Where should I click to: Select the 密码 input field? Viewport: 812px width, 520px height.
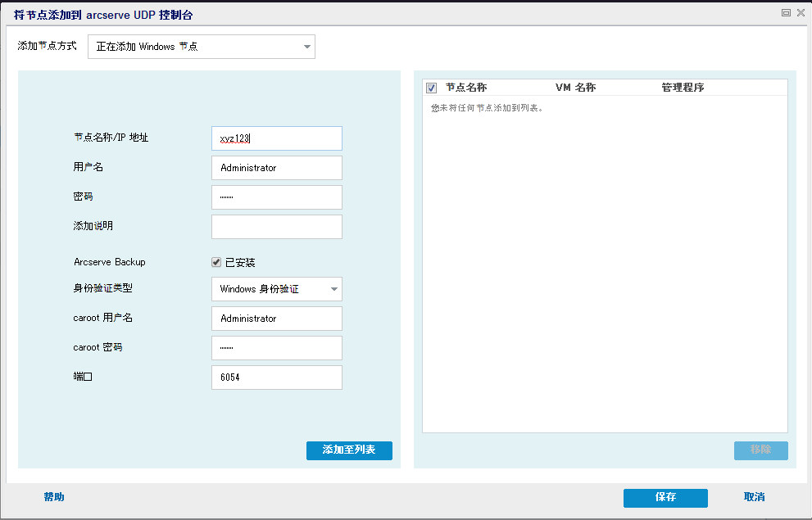click(x=276, y=197)
